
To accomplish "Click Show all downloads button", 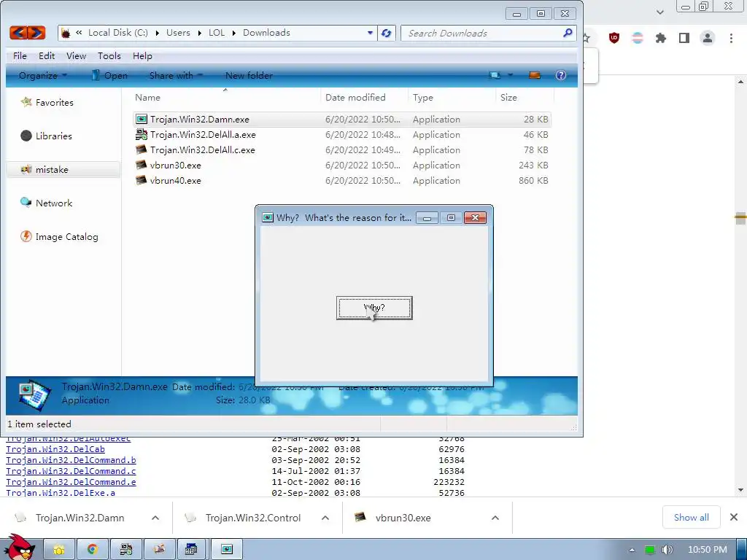I will 692,517.
